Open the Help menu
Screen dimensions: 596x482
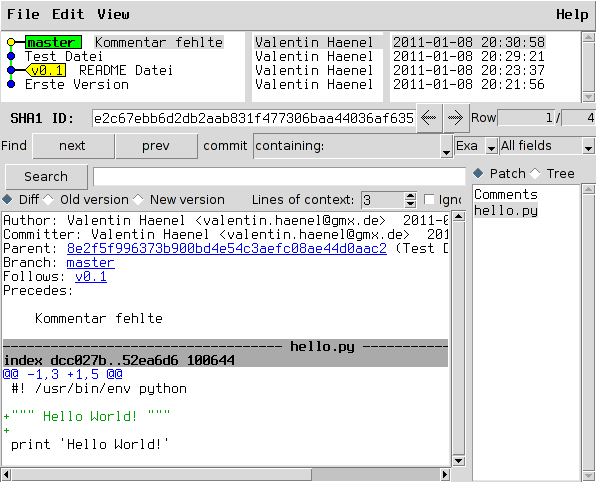click(572, 14)
